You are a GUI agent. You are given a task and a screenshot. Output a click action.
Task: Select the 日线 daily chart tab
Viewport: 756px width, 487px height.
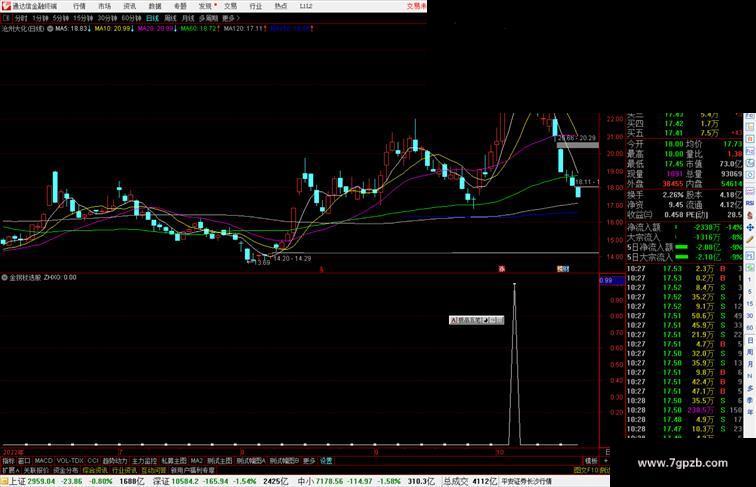tap(152, 18)
